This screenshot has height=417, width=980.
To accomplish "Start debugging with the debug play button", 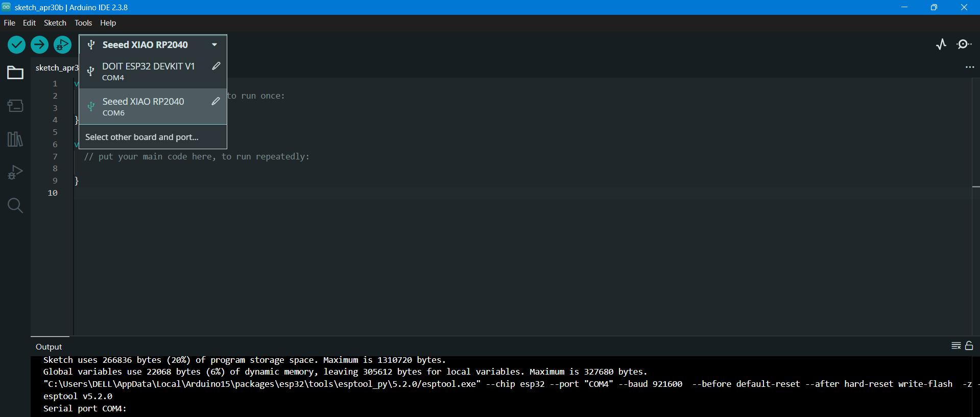I will [x=62, y=45].
